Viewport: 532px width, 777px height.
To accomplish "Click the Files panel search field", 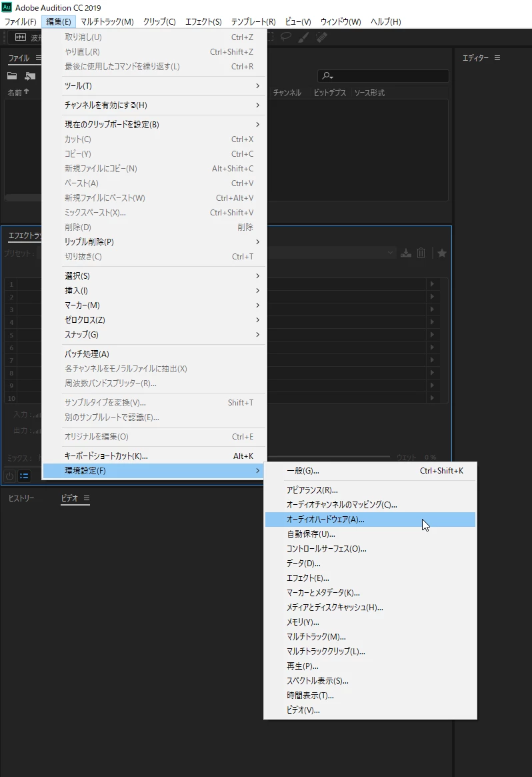I will [x=383, y=76].
